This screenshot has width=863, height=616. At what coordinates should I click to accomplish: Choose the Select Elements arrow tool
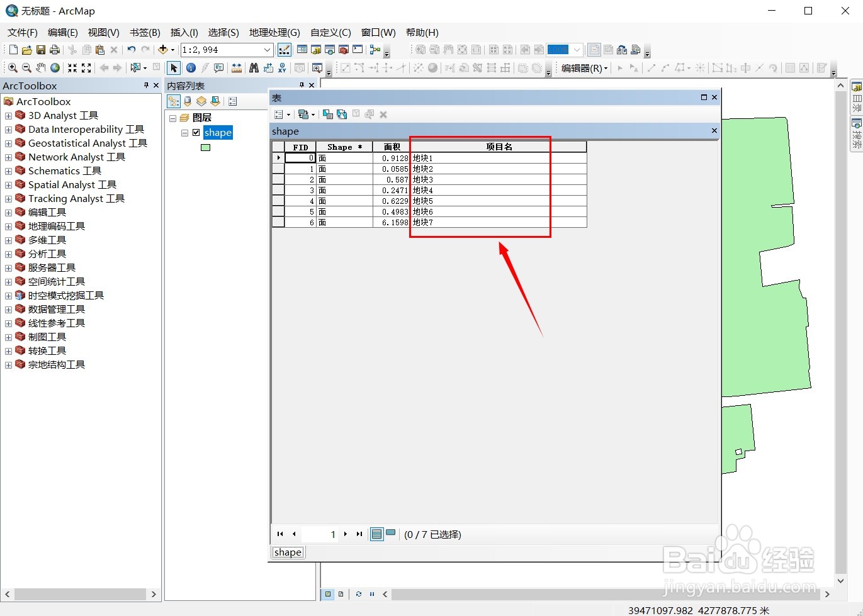174,68
